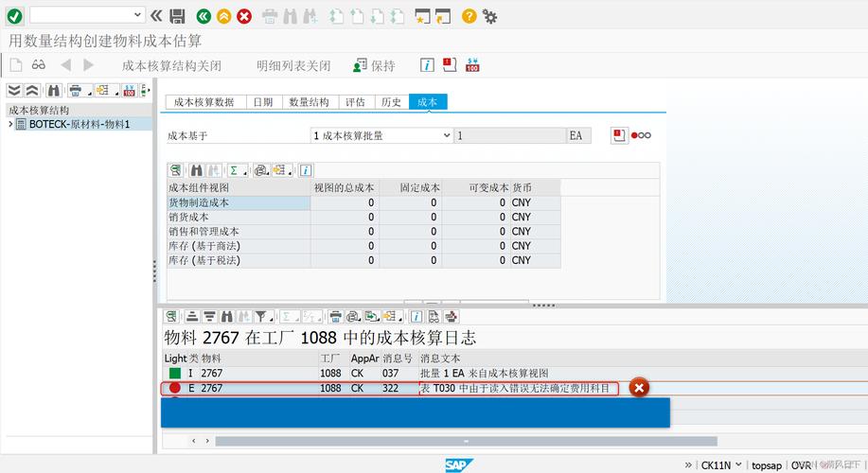Expand BOTECK-原材料-物料1 tree node arrow
This screenshot has width=868, height=473.
point(10,124)
